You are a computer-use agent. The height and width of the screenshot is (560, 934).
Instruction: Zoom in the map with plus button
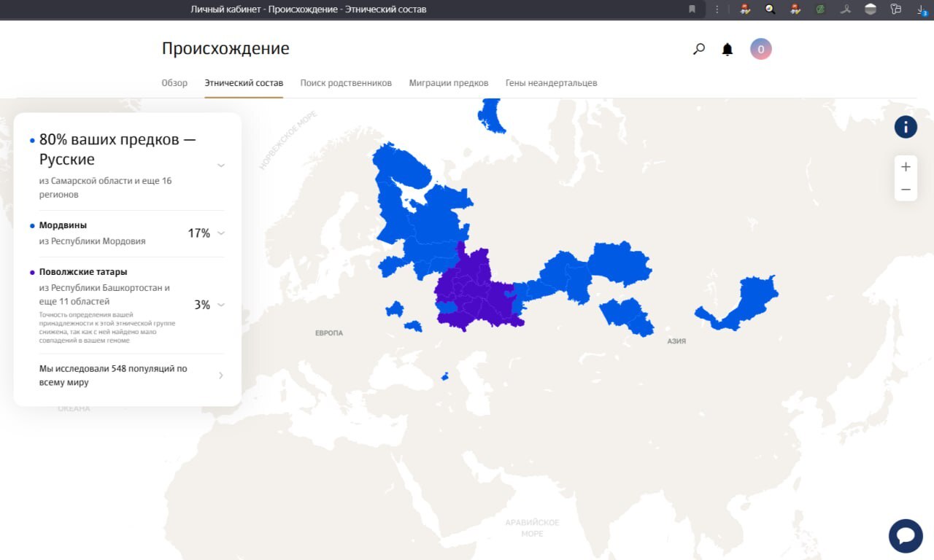906,167
